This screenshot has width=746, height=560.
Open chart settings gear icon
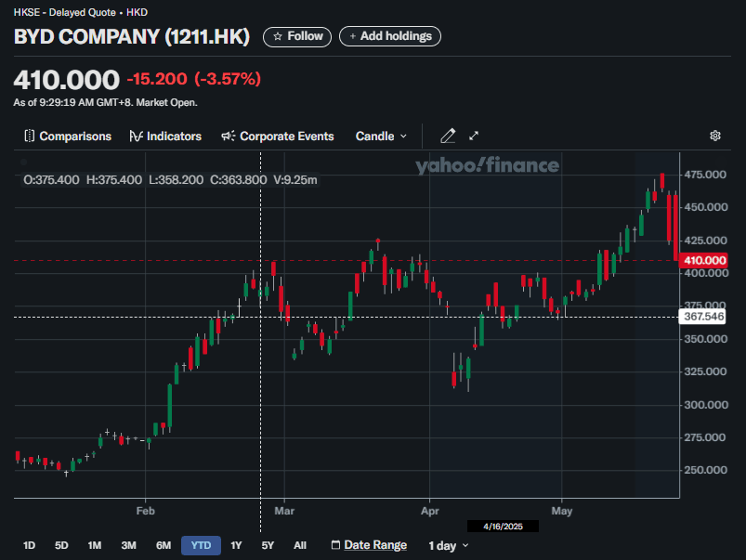click(x=715, y=137)
